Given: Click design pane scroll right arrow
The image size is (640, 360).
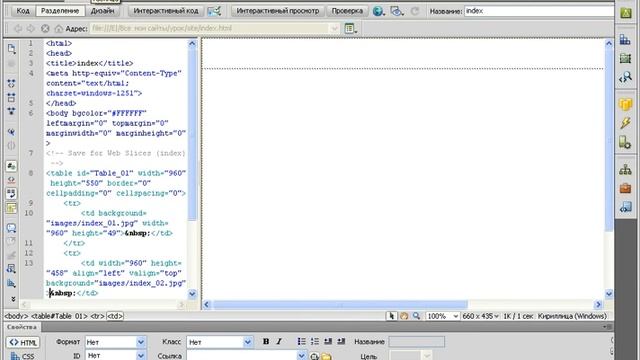Looking at the screenshot, I should (598, 304).
